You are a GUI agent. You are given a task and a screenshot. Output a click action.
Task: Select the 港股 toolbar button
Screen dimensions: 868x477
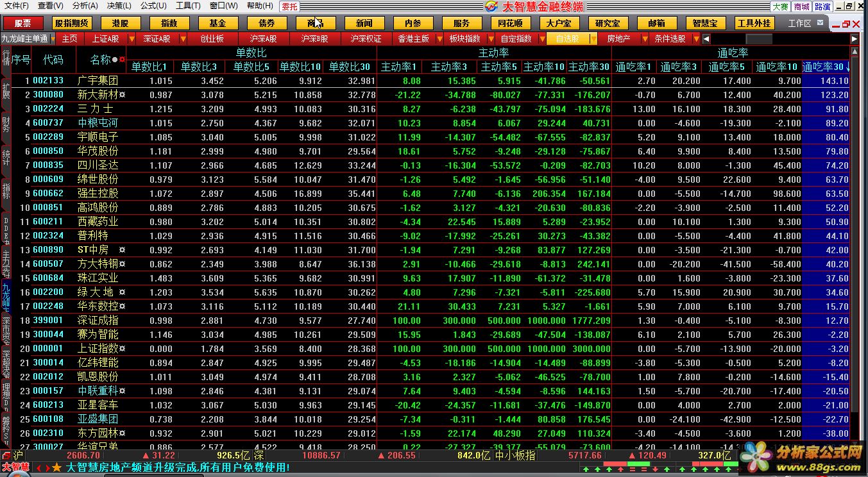pos(121,23)
